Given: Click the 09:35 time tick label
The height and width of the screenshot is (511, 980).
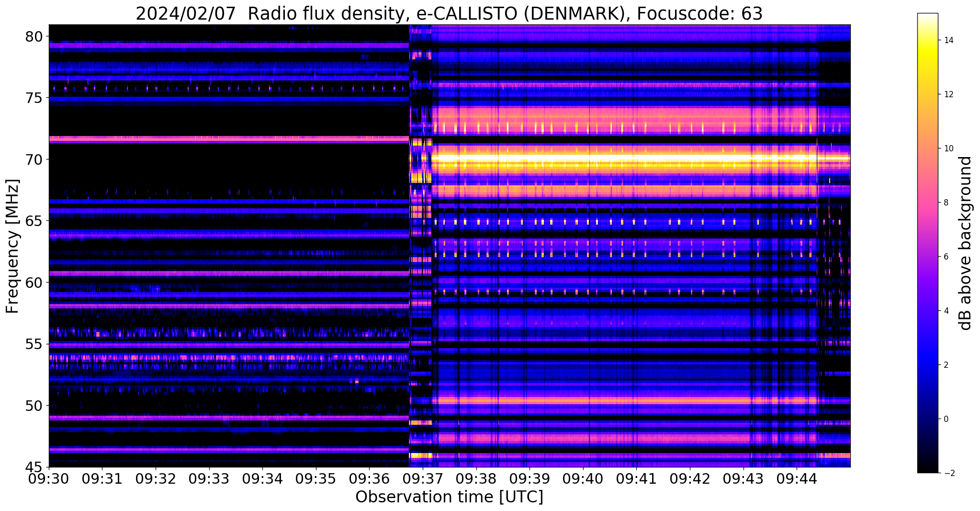Looking at the screenshot, I should coord(315,479).
